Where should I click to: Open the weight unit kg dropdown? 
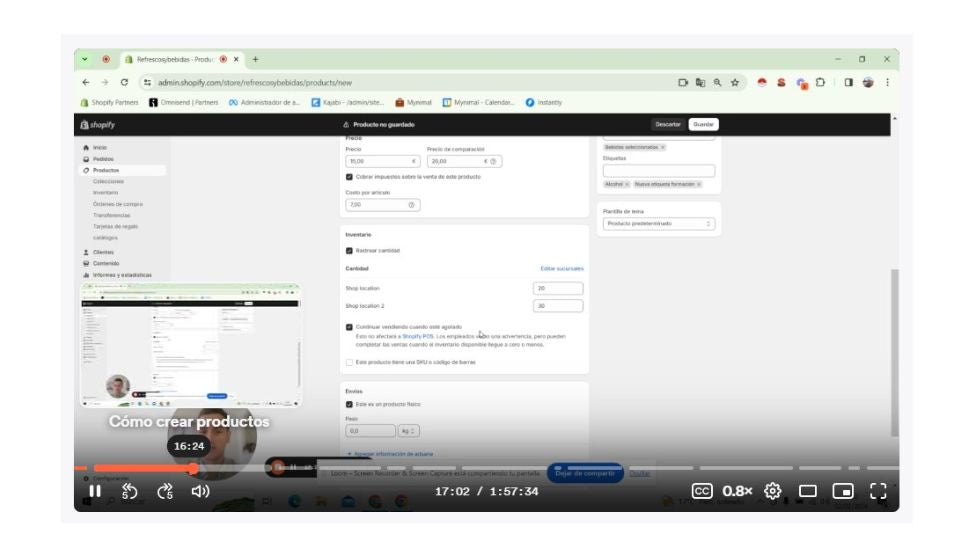pyautogui.click(x=409, y=430)
